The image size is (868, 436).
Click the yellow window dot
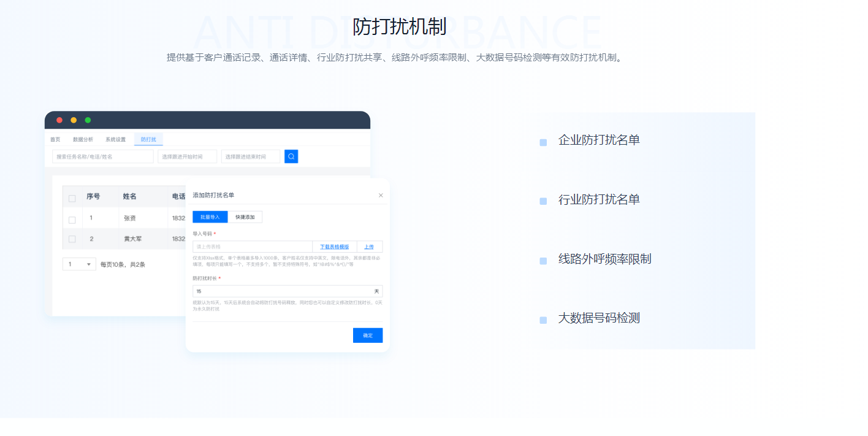tap(74, 120)
